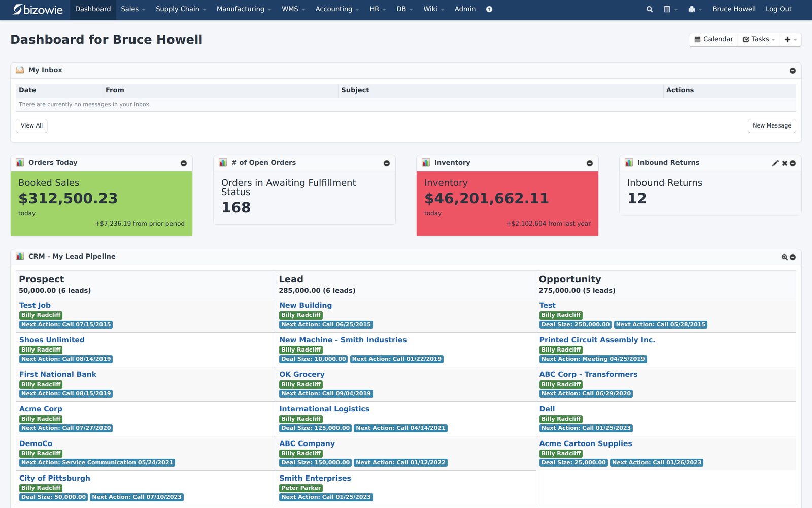Open the HR menu
The width and height of the screenshot is (812, 508).
(378, 9)
